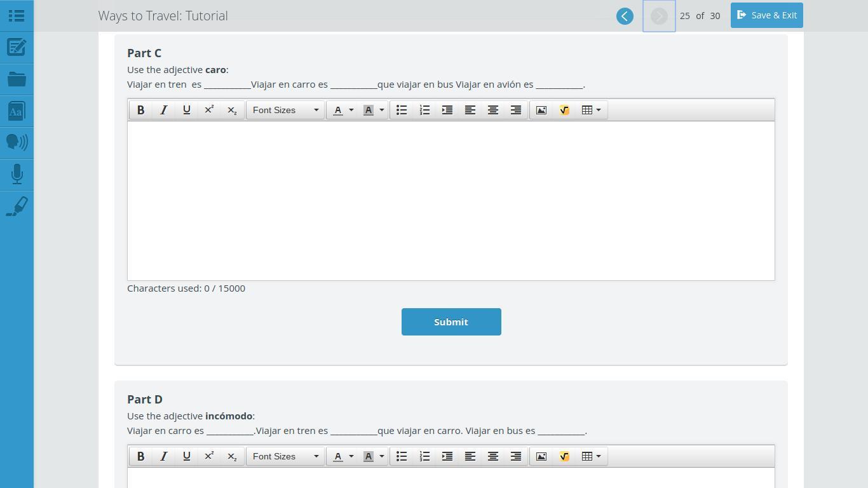This screenshot has height=488, width=868.
Task: Expand background color options in Part C
Action: (382, 110)
